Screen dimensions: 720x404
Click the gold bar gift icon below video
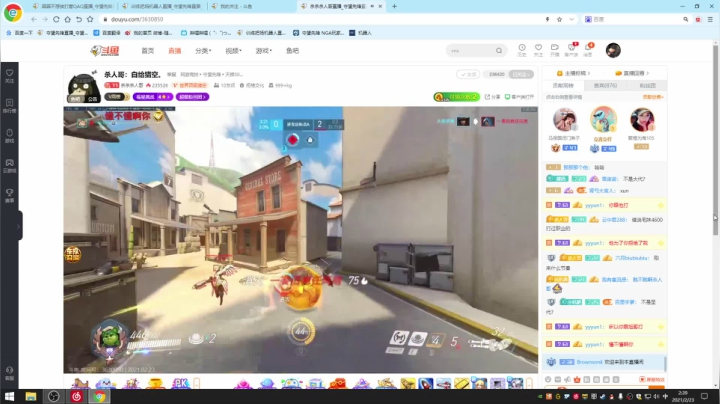(461, 383)
